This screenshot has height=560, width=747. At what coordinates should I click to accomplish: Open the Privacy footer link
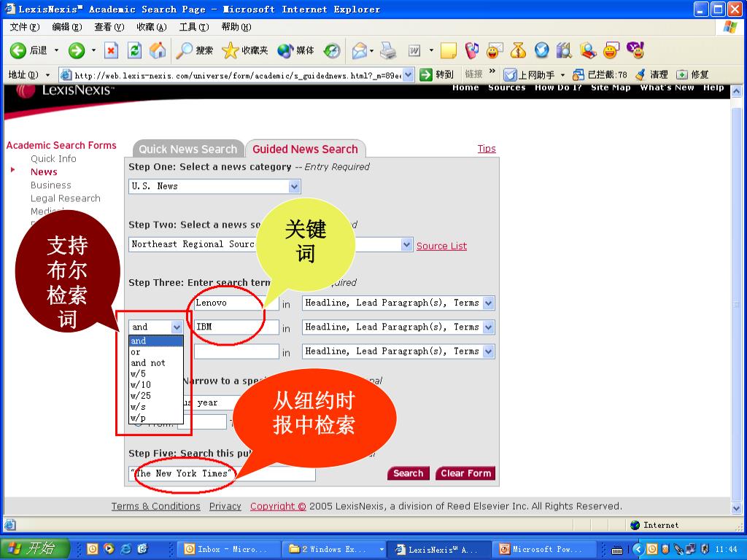[x=225, y=506]
